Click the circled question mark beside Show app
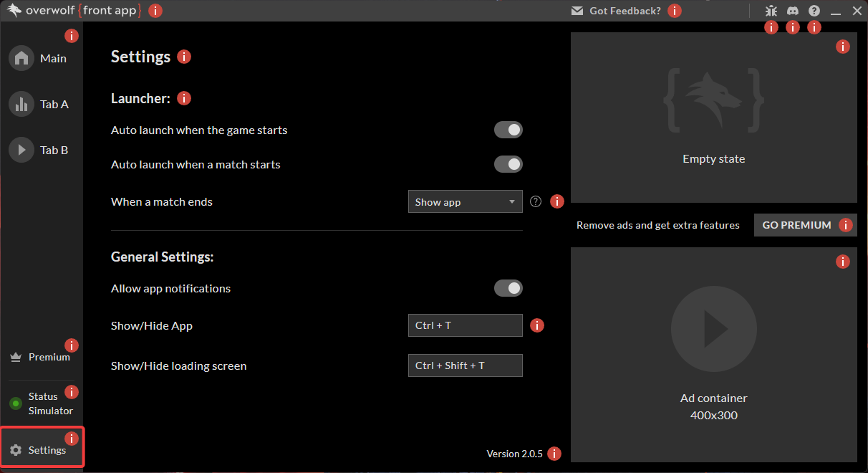868x473 pixels. tap(536, 201)
